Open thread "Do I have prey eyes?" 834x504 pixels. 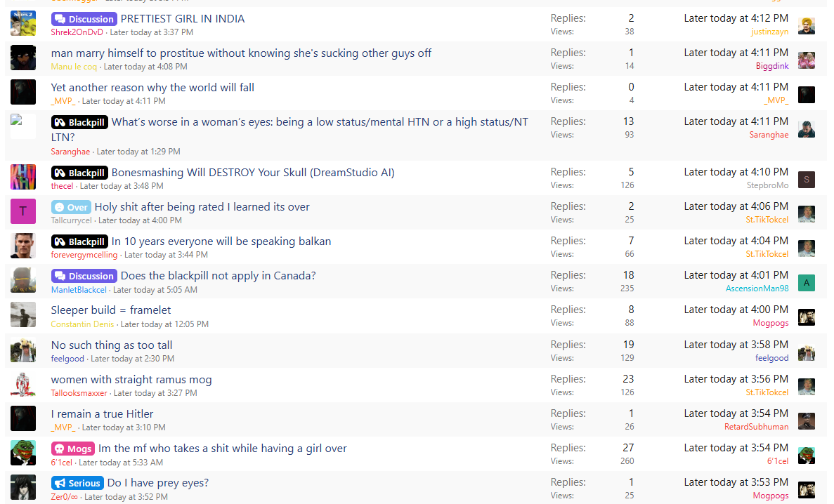coord(158,483)
